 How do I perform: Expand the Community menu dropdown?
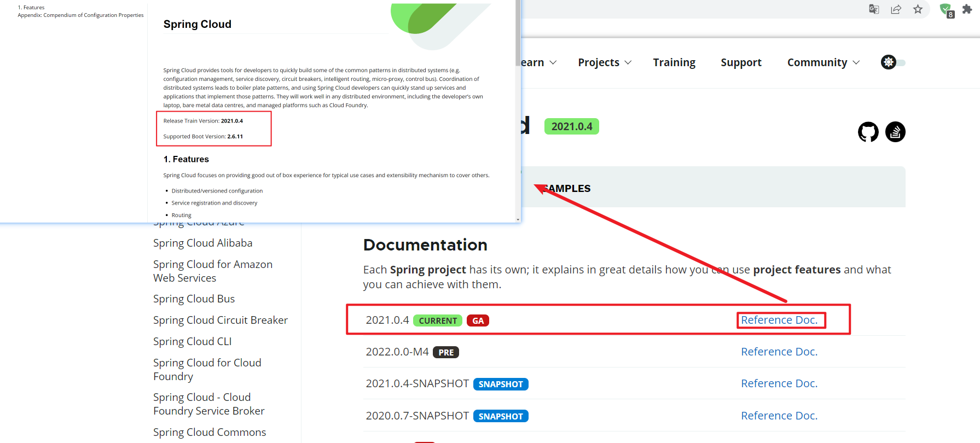pos(824,62)
